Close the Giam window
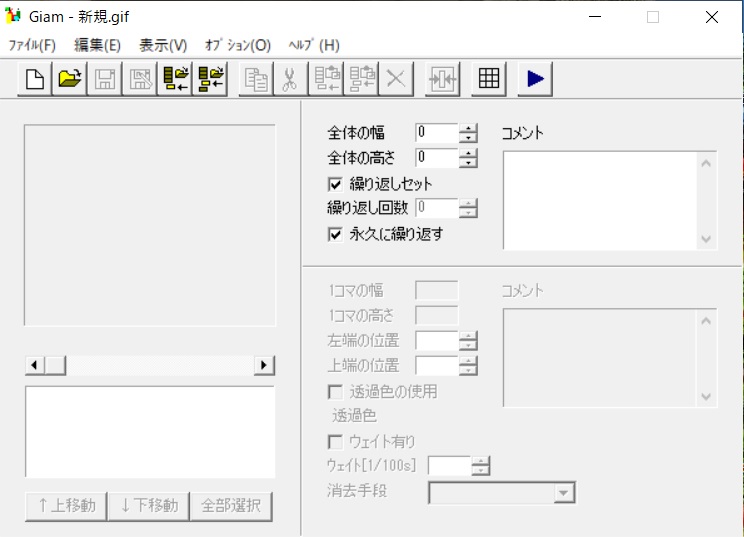Viewport: 744px width, 537px height. tap(712, 17)
